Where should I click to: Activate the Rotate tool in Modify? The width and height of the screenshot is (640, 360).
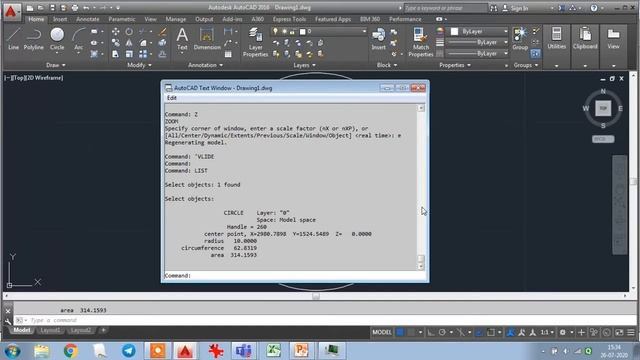tap(129, 31)
